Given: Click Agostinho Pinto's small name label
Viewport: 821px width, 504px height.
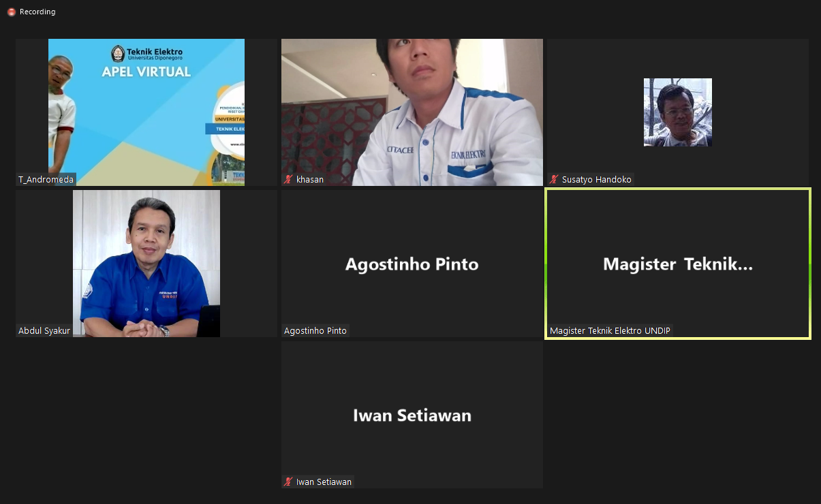Looking at the screenshot, I should coord(315,331).
